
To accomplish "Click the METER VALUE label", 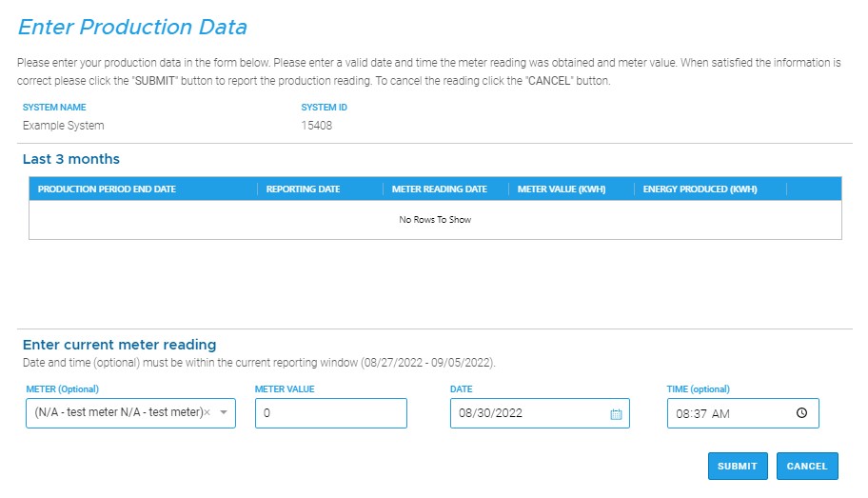I will pyautogui.click(x=285, y=388).
